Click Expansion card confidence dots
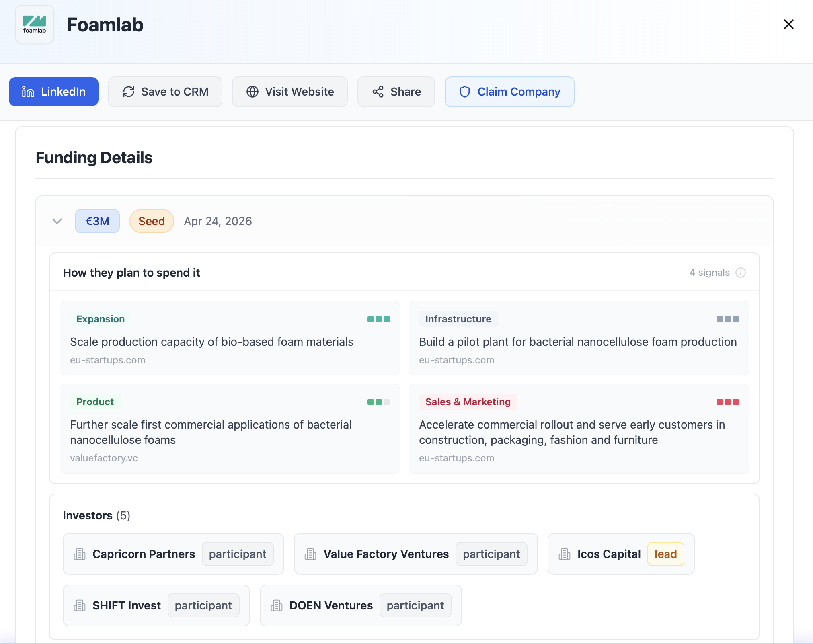Viewport: 813px width, 644px height. click(379, 319)
